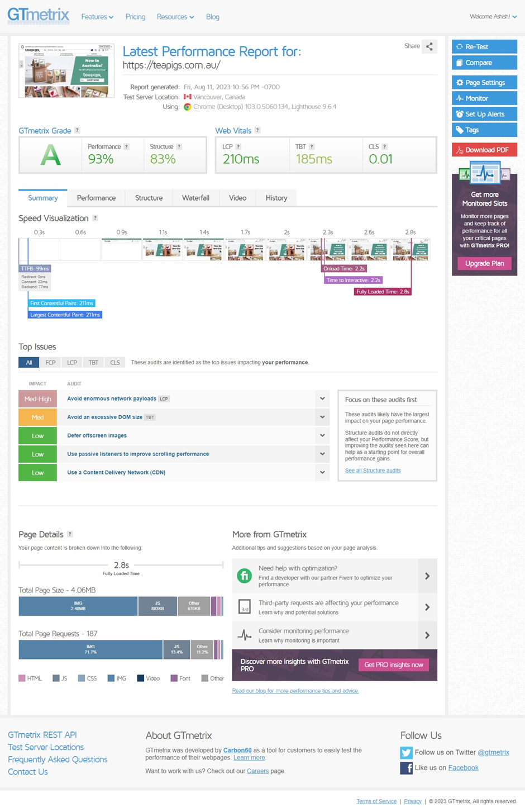Expand the passive listeners audit

[322, 454]
